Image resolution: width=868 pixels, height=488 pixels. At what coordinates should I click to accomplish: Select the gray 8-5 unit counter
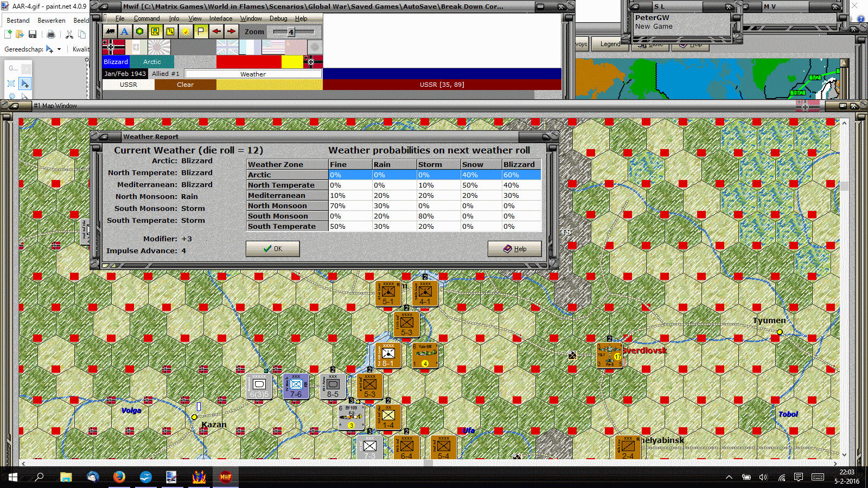333,386
